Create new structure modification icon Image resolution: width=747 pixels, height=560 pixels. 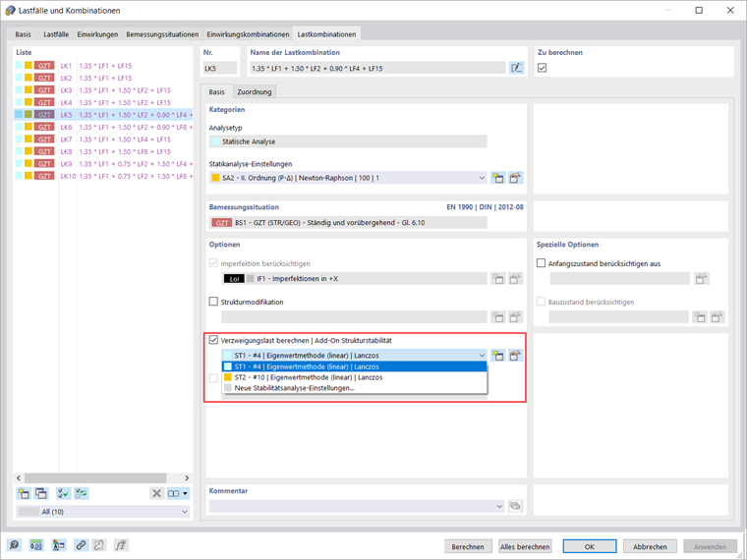tap(498, 316)
